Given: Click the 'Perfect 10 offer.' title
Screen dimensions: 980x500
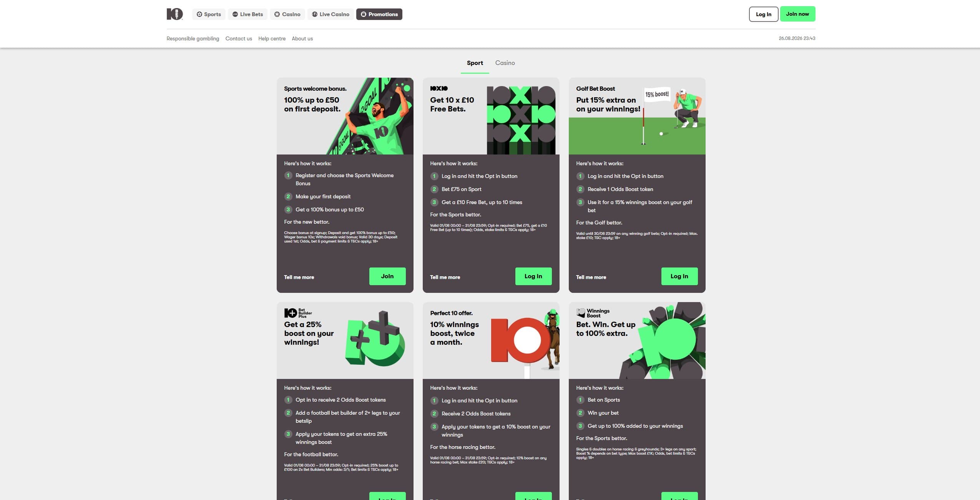Looking at the screenshot, I should 451,313.
